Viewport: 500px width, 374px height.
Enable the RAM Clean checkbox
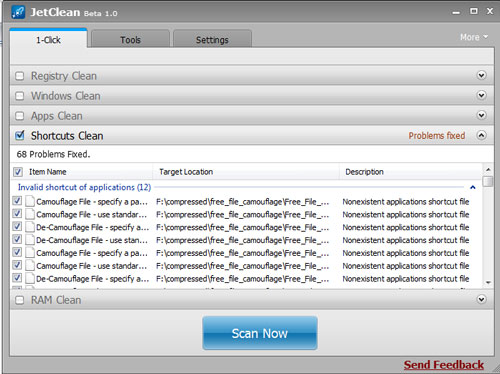tap(20, 300)
